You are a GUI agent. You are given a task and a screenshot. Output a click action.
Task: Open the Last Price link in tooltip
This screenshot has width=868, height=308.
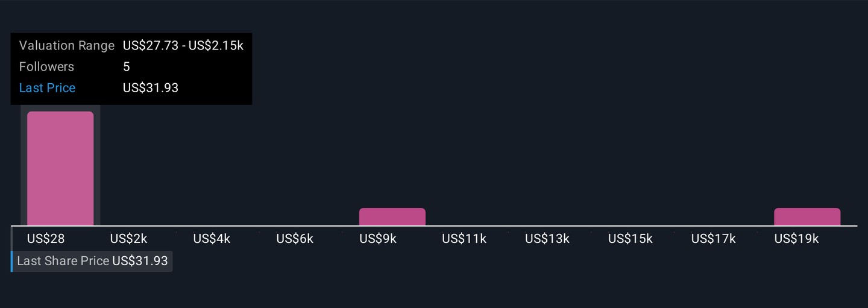click(47, 88)
